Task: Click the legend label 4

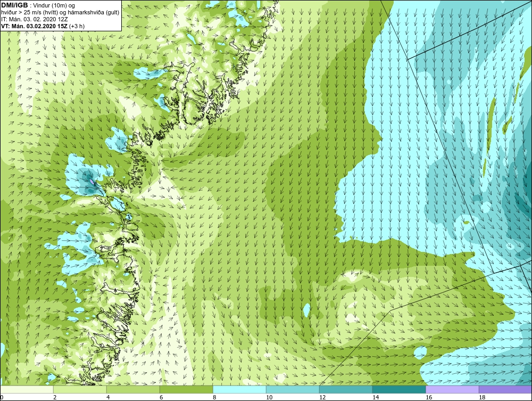Action: coord(108,397)
